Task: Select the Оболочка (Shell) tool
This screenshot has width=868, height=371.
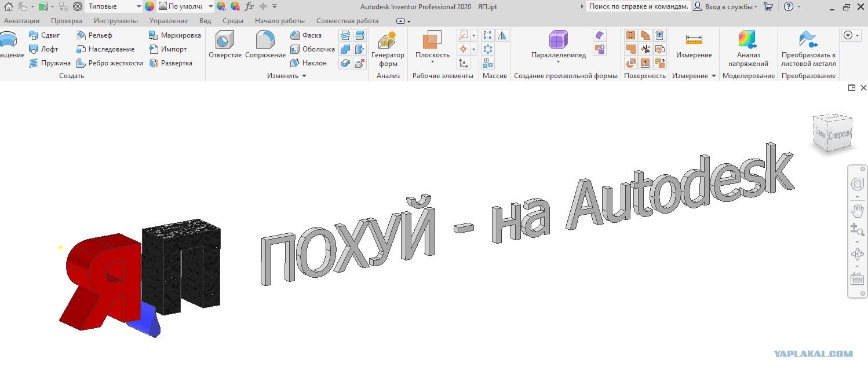Action: tap(312, 49)
